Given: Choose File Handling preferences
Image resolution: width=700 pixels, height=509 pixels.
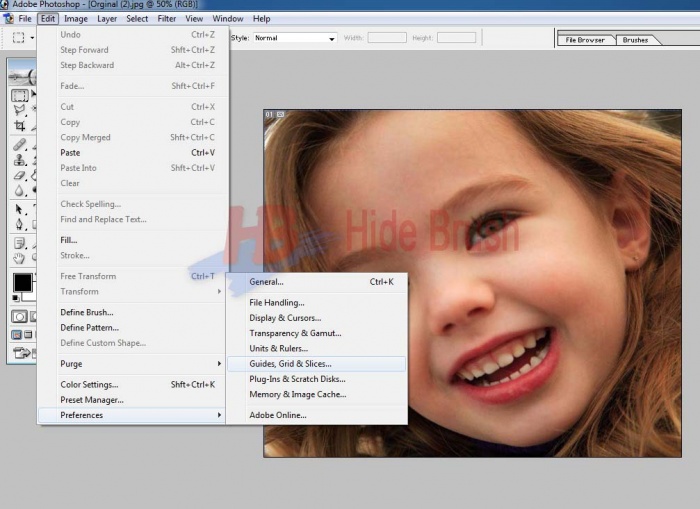Looking at the screenshot, I should tap(317, 303).
